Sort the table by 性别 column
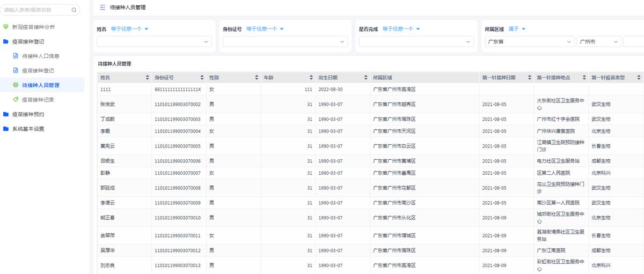 (x=257, y=78)
